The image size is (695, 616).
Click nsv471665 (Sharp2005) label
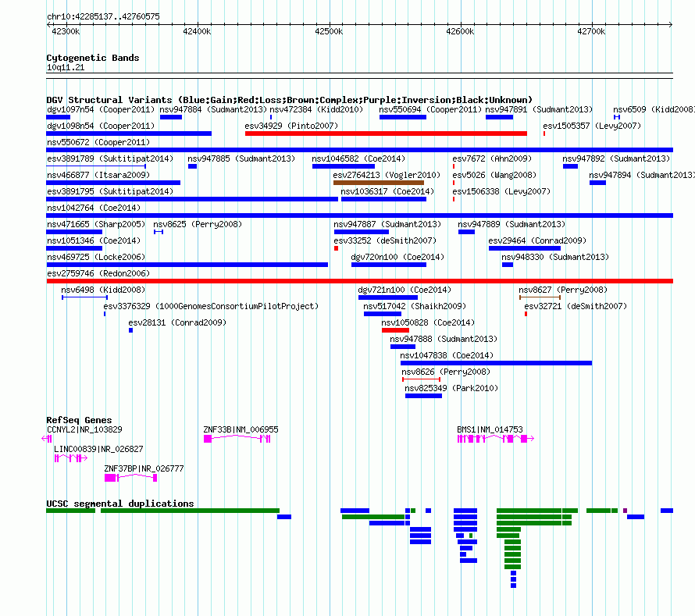click(96, 224)
